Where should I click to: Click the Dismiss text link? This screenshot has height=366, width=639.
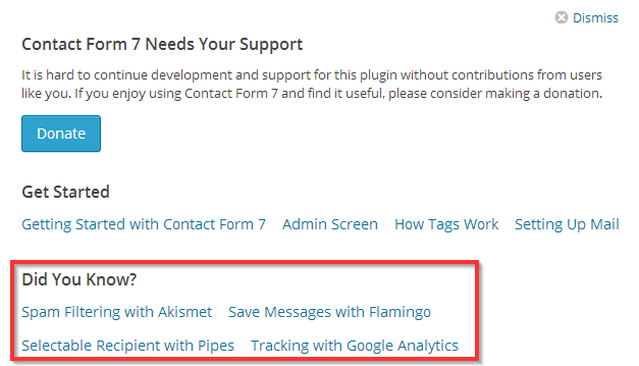[x=595, y=18]
